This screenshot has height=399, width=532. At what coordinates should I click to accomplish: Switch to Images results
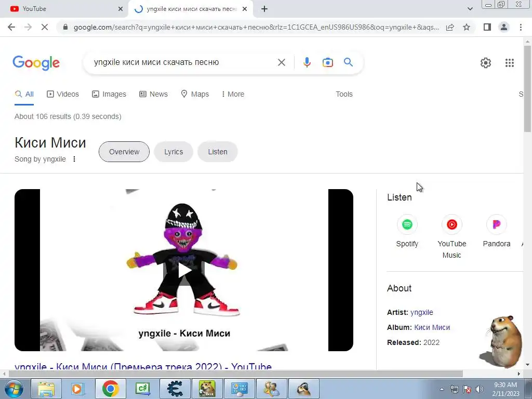tap(109, 94)
